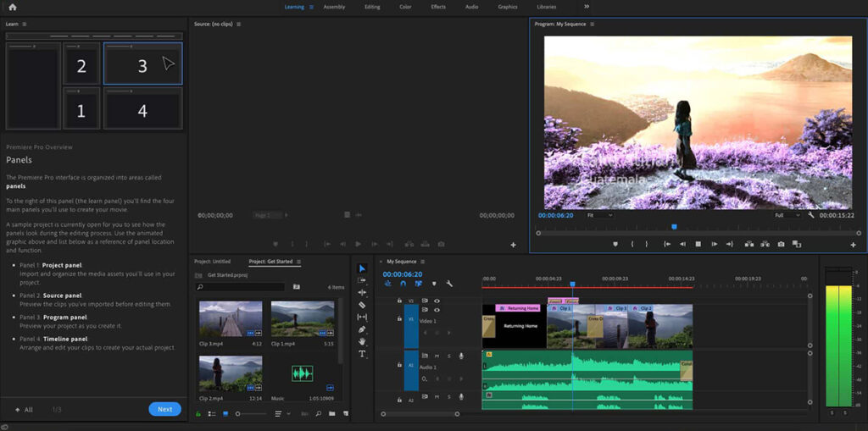The height and width of the screenshot is (431, 868).
Task: Export frame with camera icon
Action: pyautogui.click(x=781, y=244)
